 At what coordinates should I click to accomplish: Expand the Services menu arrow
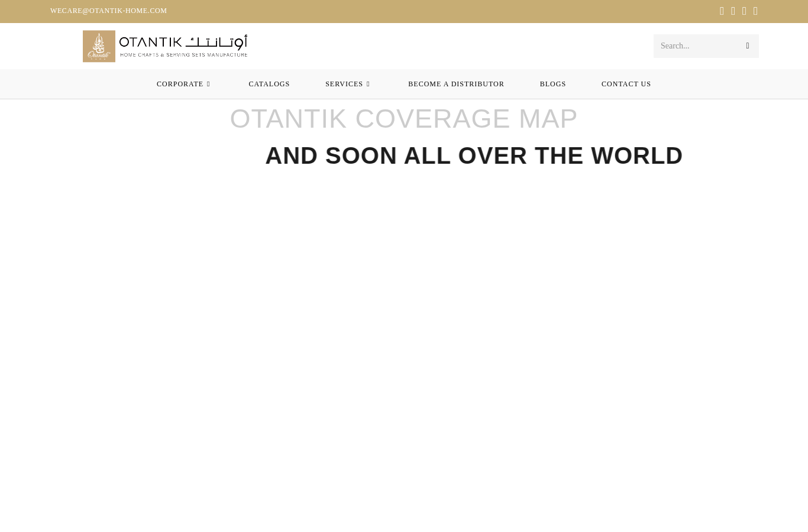[x=368, y=84]
